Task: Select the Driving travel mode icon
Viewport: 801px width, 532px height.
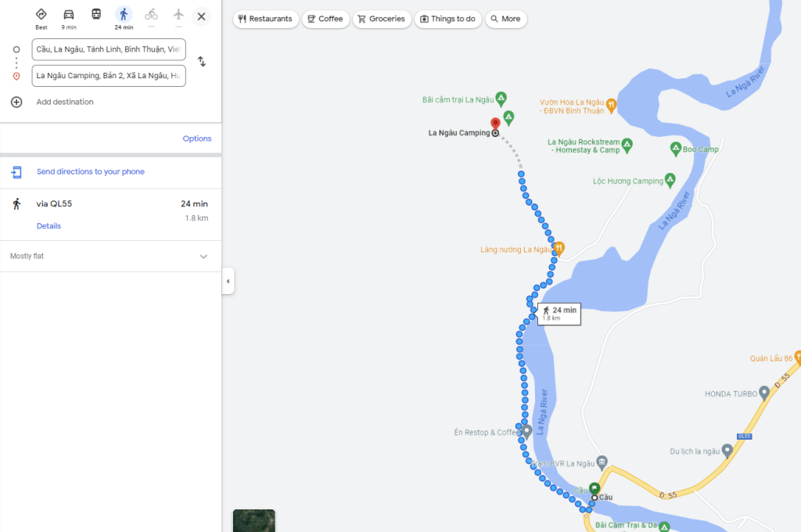Action: (69, 15)
